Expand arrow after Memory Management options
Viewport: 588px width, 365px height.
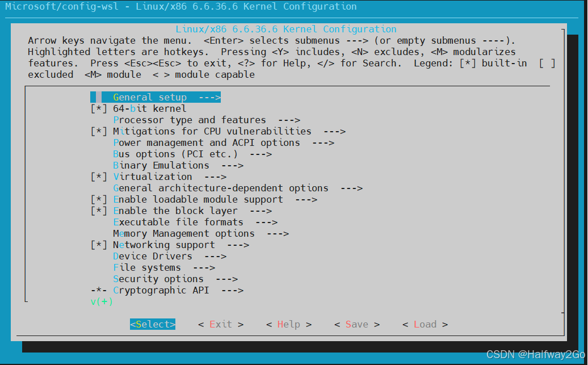coord(278,234)
